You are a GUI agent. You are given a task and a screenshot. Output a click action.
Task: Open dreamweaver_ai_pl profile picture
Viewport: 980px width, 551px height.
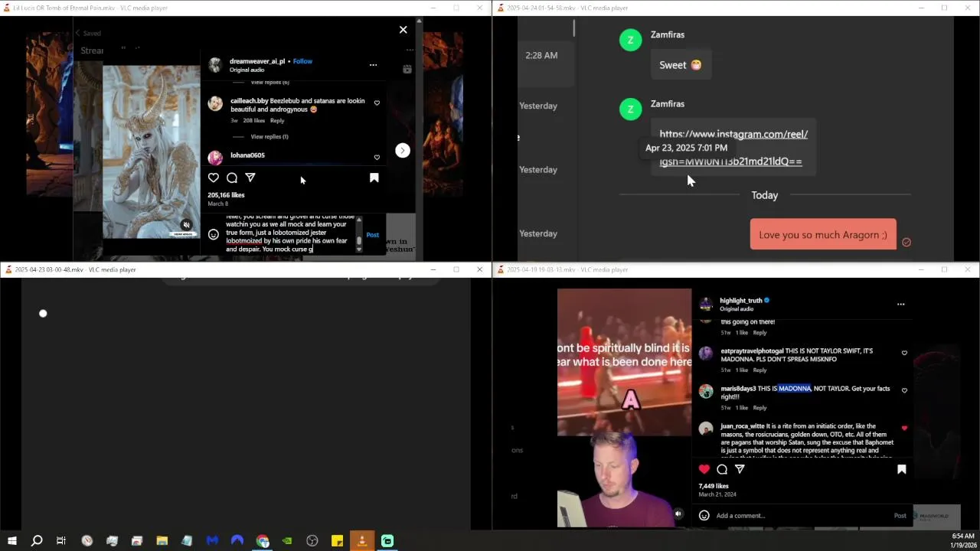click(215, 65)
